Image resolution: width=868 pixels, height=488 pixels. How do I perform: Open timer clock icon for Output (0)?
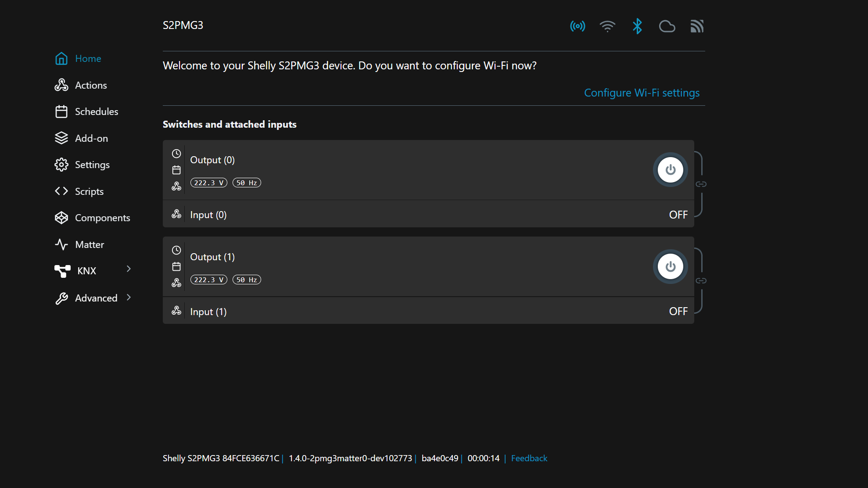tap(176, 154)
